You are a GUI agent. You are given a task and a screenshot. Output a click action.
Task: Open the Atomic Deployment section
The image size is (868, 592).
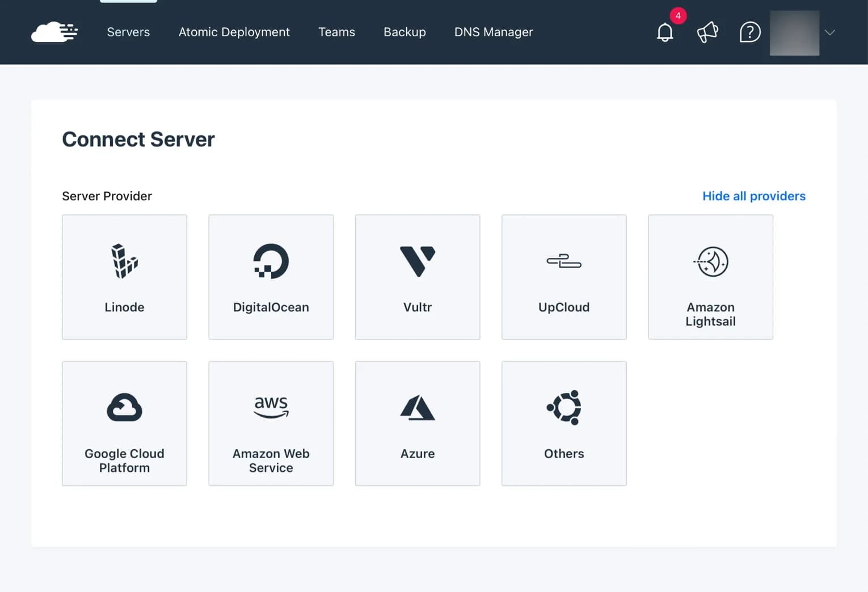click(234, 32)
